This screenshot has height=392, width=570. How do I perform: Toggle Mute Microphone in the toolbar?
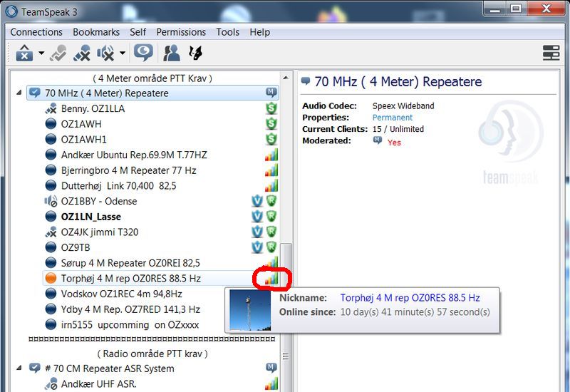pyautogui.click(x=82, y=53)
